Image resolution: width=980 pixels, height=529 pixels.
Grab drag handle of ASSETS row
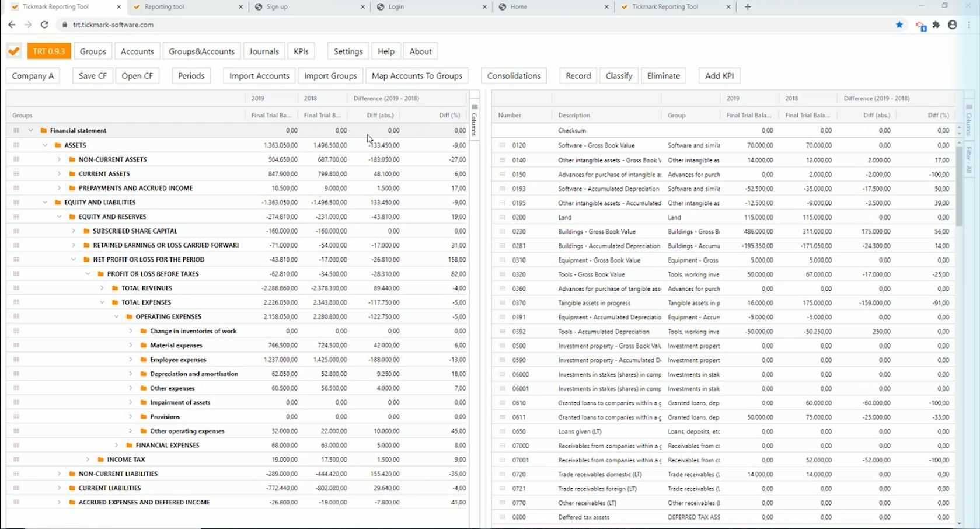click(x=16, y=145)
